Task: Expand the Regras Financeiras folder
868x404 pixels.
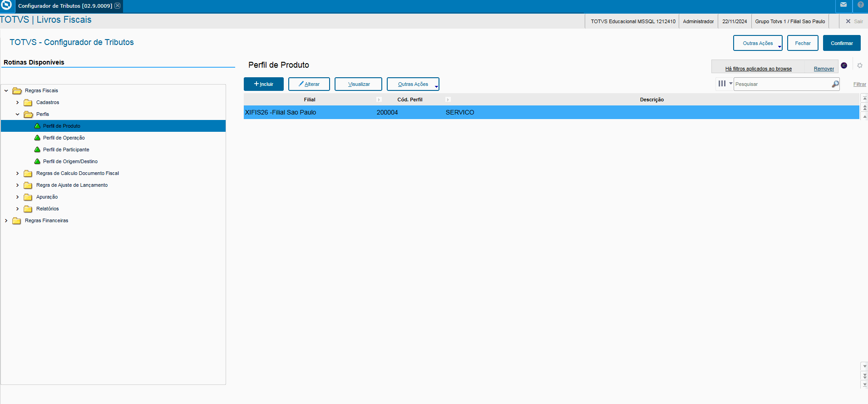Action: point(6,220)
